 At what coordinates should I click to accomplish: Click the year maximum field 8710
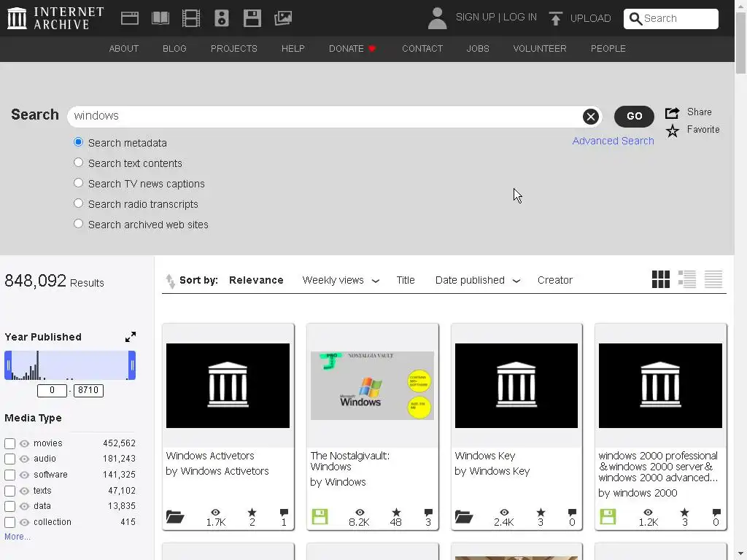[x=88, y=391]
